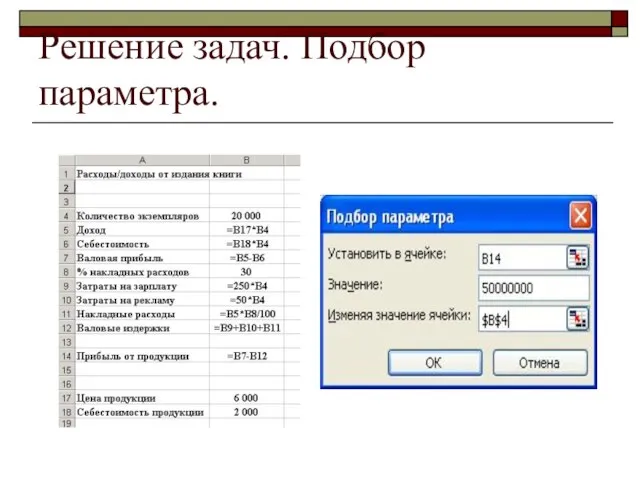640x480 pixels.
Task: Close the Подбор параметра dialog
Action: coord(580,216)
